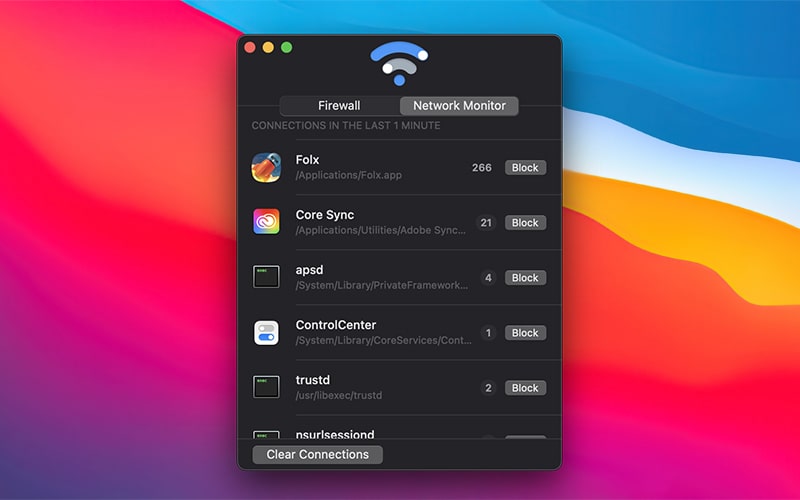Click the ControlCenter toggle icon
Image resolution: width=800 pixels, height=500 pixels.
[x=266, y=332]
